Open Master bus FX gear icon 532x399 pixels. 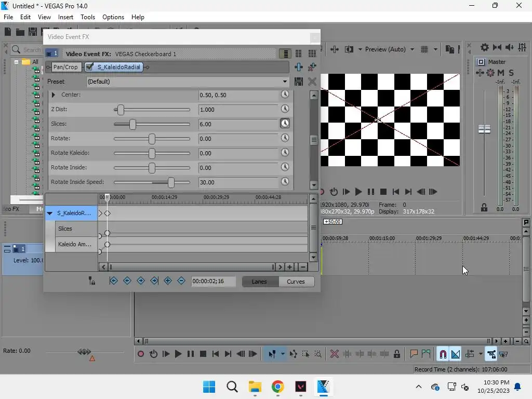point(490,73)
